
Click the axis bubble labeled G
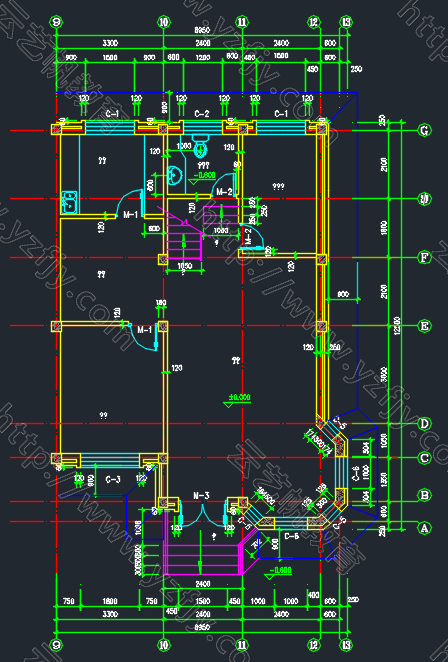click(x=424, y=130)
